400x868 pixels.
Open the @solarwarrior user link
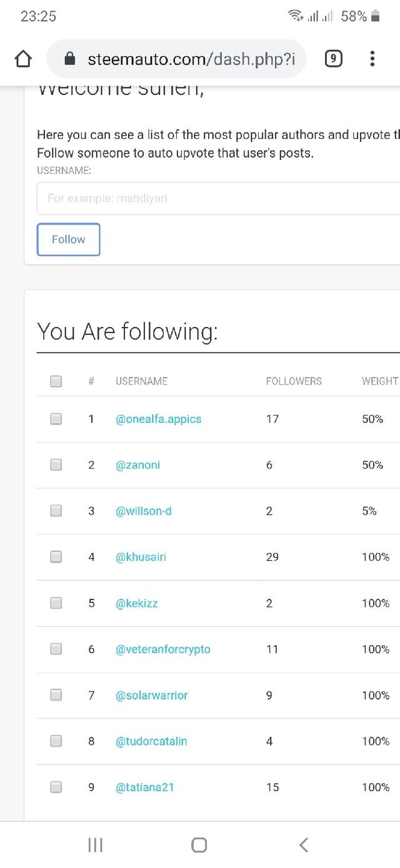[x=152, y=695]
